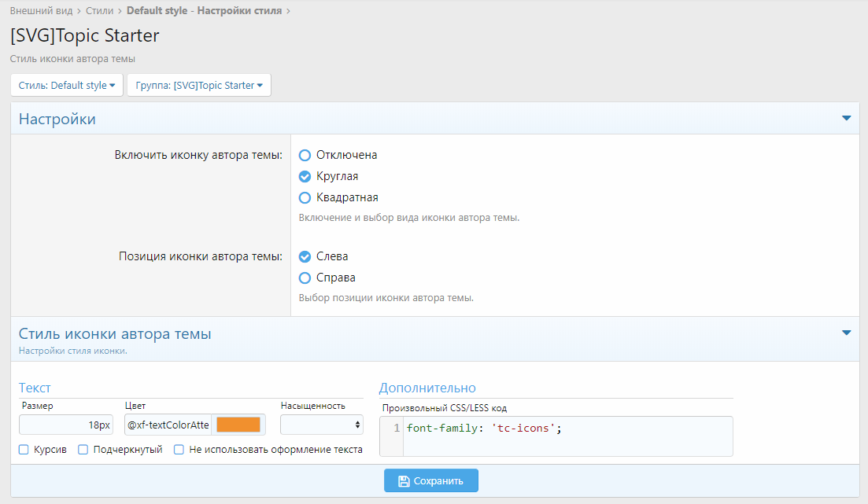Select the Круглая icon shape option

point(305,176)
